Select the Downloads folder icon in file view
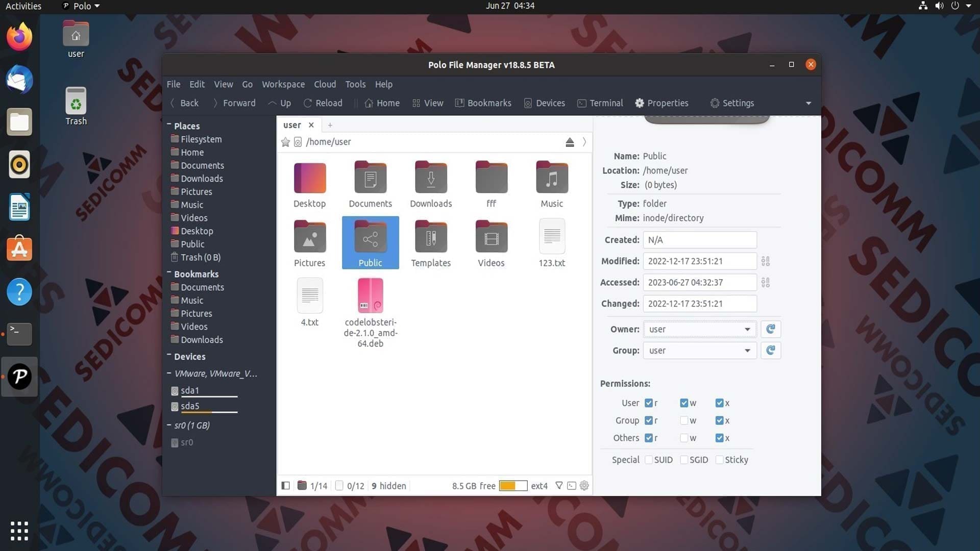Image resolution: width=980 pixels, height=551 pixels. 431,178
